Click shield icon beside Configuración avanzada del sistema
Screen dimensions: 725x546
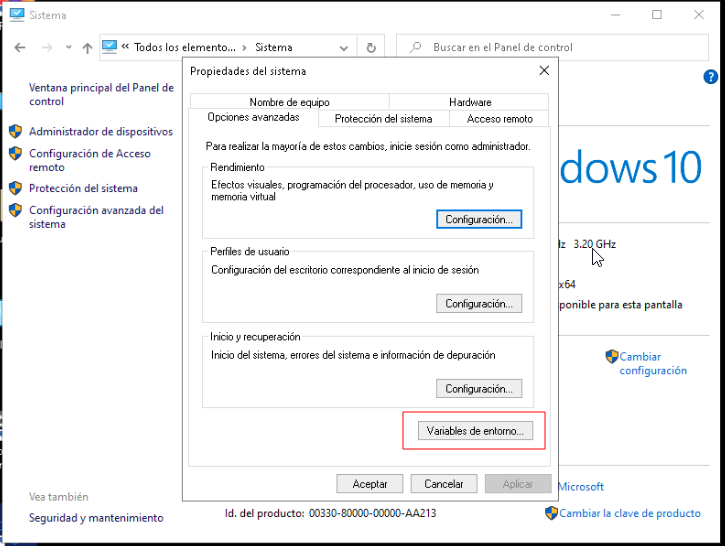(x=15, y=210)
